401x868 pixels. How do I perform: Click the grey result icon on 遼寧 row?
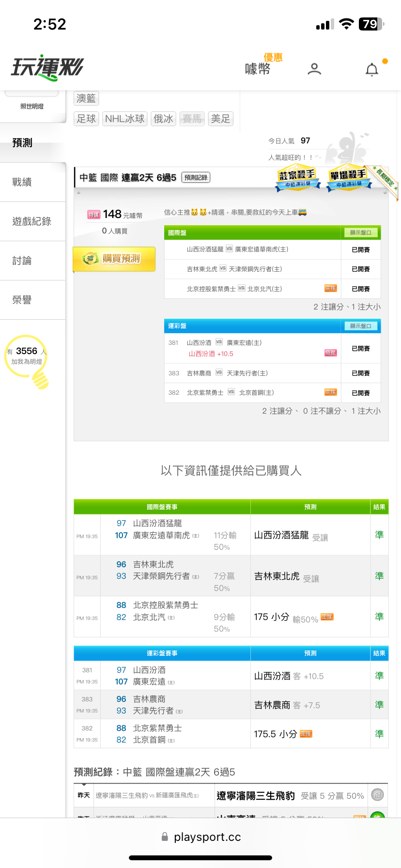[378, 795]
